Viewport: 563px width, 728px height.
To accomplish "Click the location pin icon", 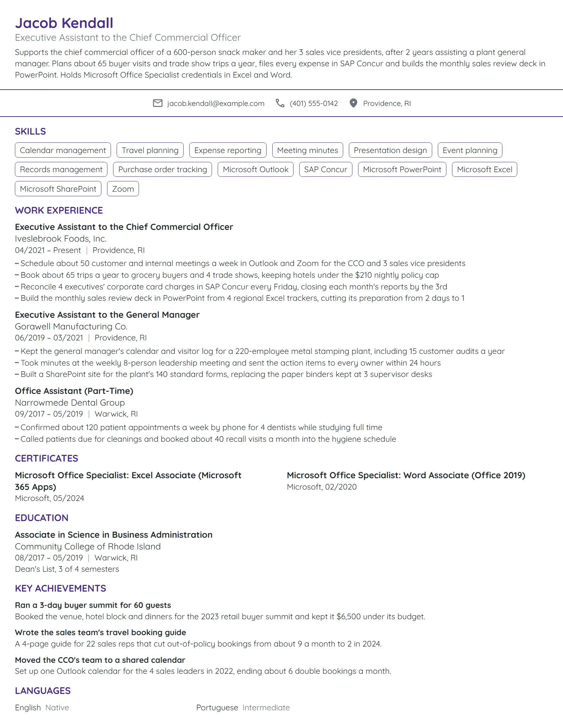I will (353, 103).
